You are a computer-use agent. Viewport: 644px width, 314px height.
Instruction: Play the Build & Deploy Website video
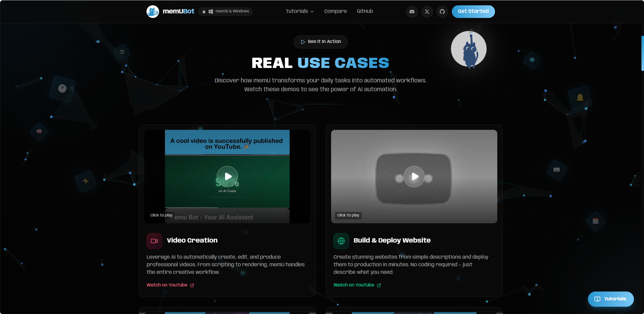coord(414,176)
